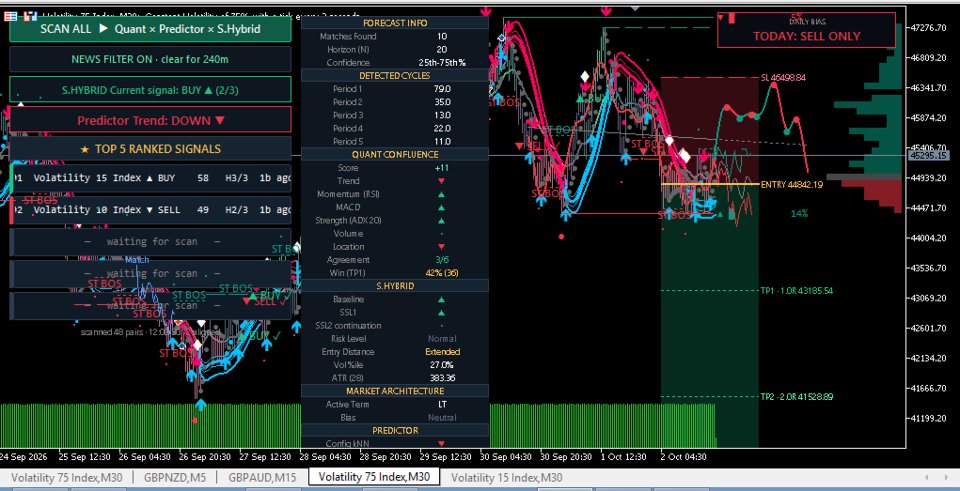This screenshot has width=960, height=491.
Task: Click the green Momentum (RSI) up-triangle icon
Action: pos(441,194)
